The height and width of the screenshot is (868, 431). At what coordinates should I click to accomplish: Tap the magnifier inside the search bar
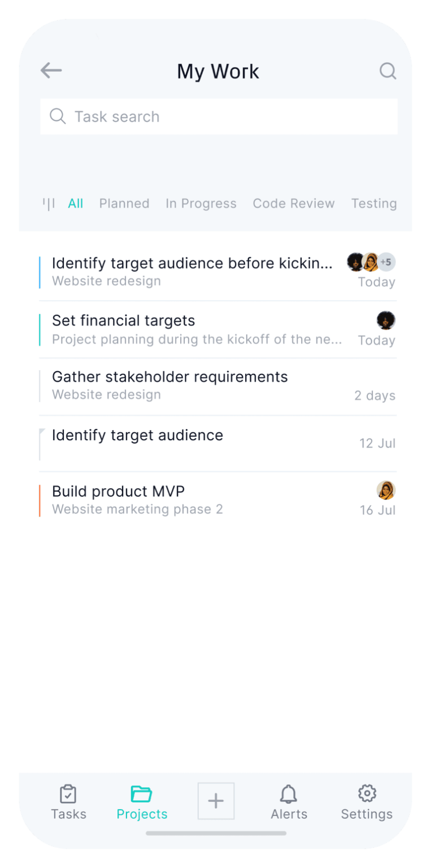coord(58,116)
